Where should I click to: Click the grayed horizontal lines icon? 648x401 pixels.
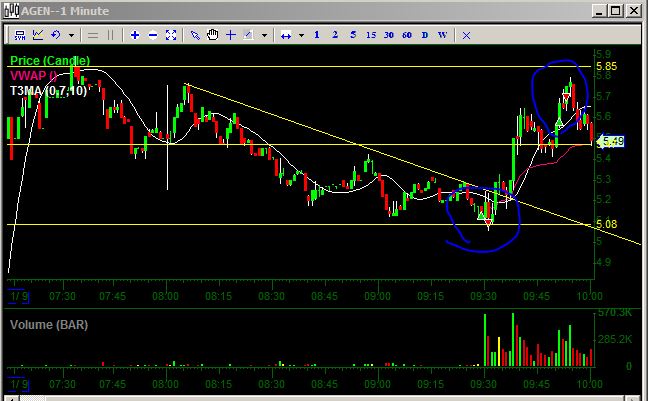[x=93, y=36]
